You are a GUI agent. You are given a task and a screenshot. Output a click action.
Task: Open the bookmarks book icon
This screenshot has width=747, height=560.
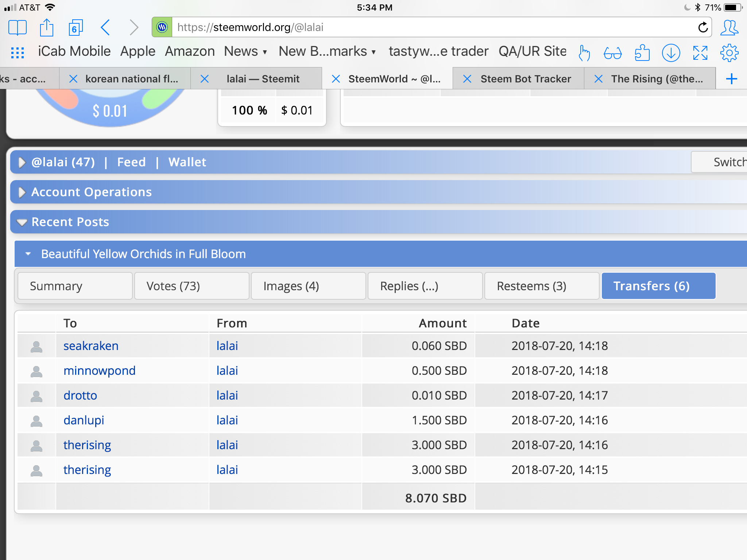point(17,28)
